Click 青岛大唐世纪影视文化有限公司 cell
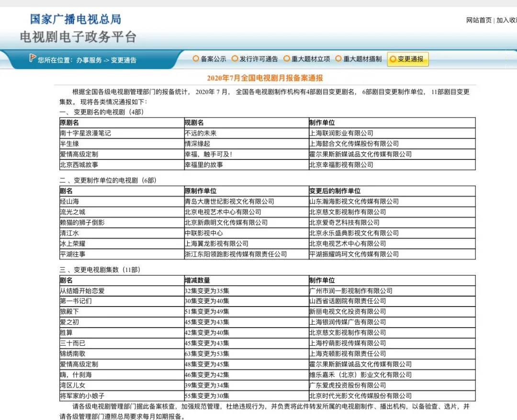517x420 pixels. [x=247, y=202]
